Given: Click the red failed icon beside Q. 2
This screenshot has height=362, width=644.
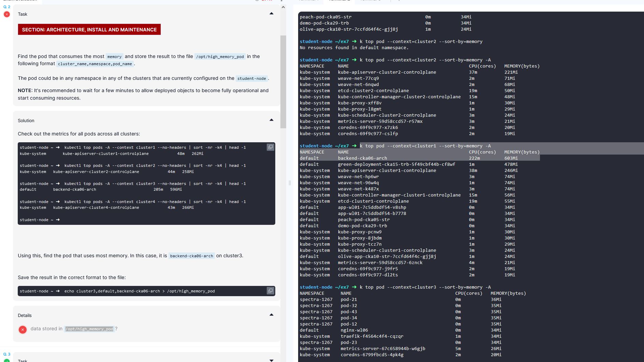Looking at the screenshot, I should (6, 14).
